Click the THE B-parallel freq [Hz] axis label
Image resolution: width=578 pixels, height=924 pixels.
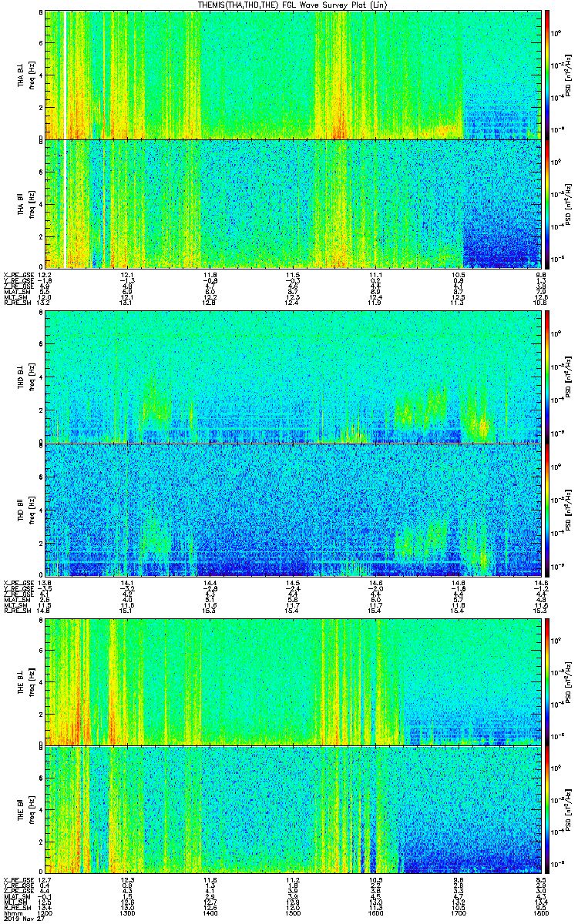[31, 809]
